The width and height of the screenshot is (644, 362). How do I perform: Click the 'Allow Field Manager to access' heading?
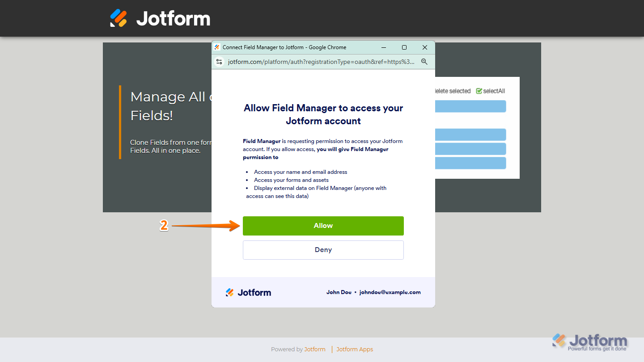click(x=323, y=114)
